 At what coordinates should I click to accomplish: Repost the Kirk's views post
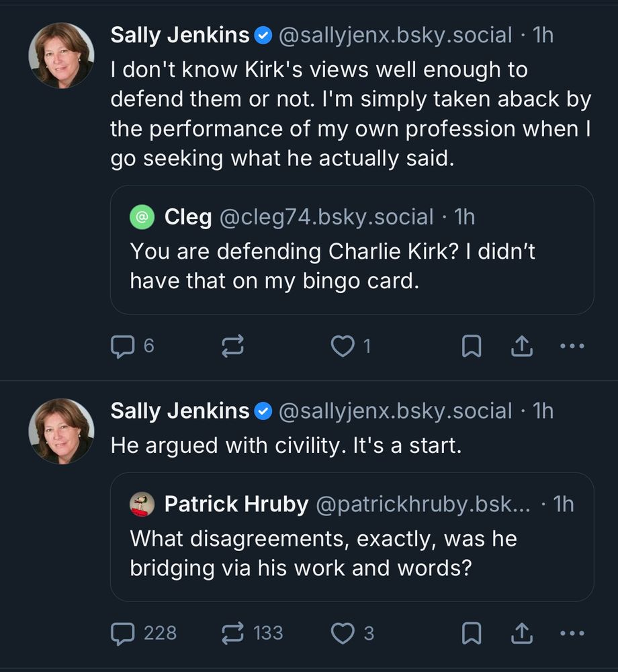click(232, 346)
